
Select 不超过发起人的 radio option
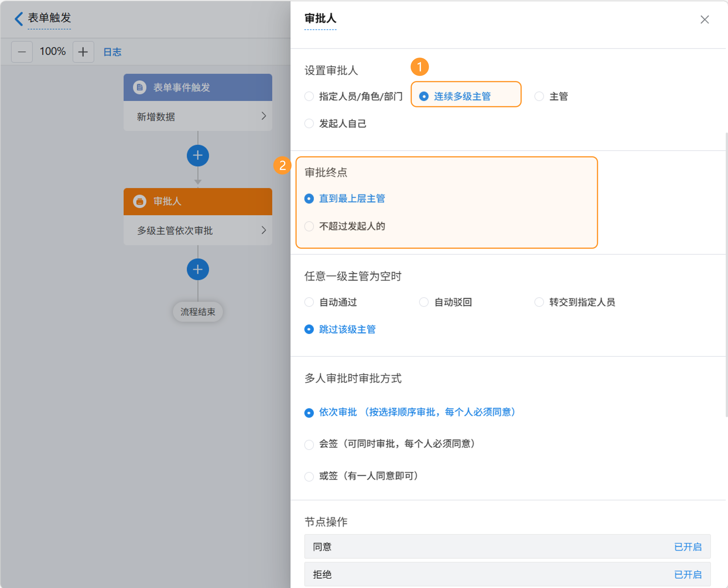click(x=309, y=226)
